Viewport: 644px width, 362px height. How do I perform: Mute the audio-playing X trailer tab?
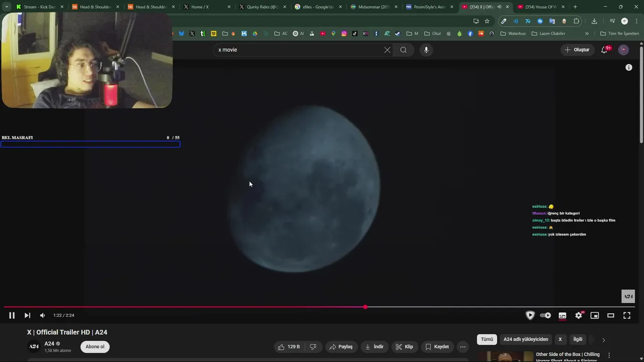499,7
